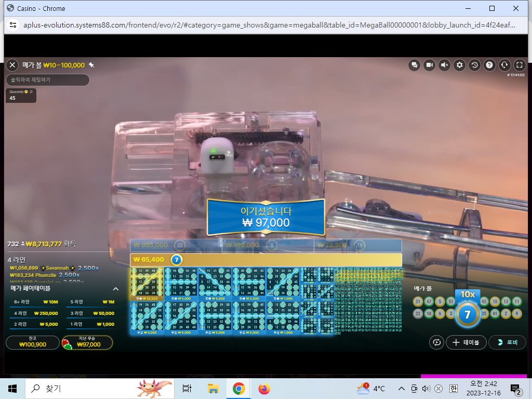The height and width of the screenshot is (399, 532).
Task: Click the Queenie chat message 45
Action: pos(21,96)
